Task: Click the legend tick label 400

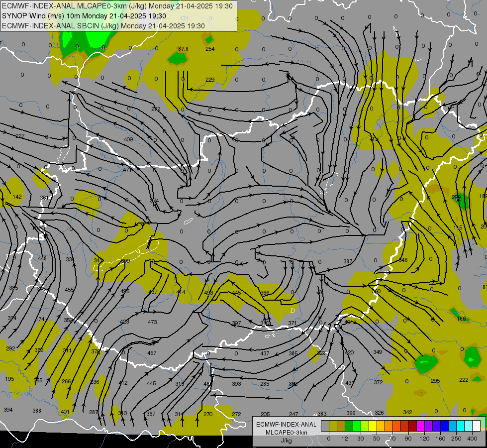Action: click(472, 439)
